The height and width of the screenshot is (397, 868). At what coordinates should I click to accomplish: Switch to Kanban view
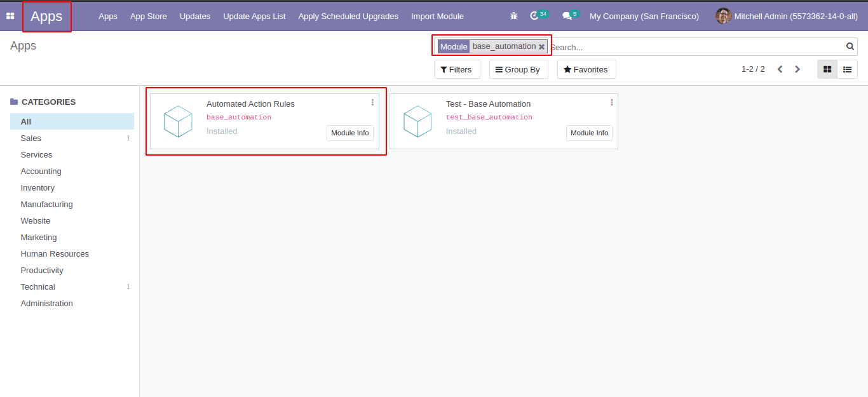(x=827, y=69)
